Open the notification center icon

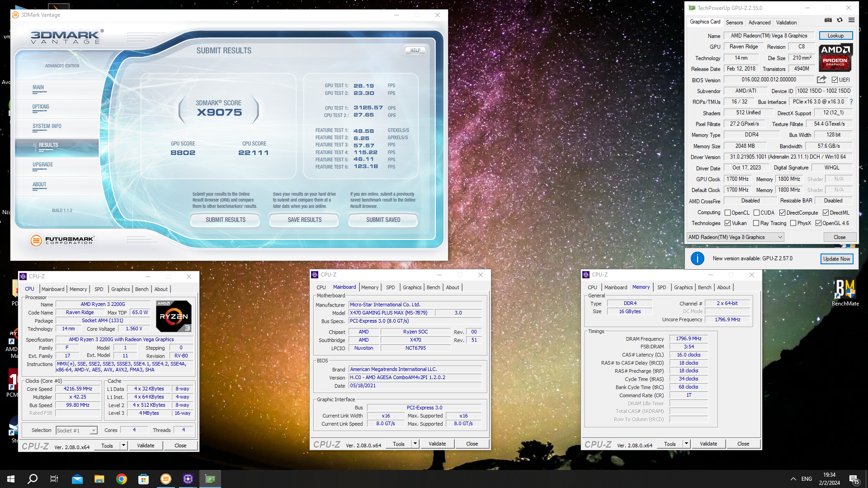point(854,479)
